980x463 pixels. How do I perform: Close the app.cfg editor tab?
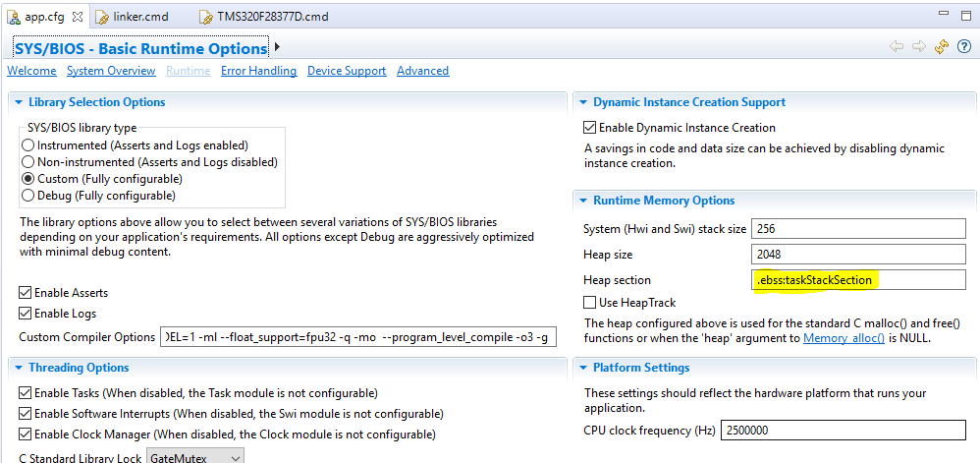pyautogui.click(x=78, y=17)
